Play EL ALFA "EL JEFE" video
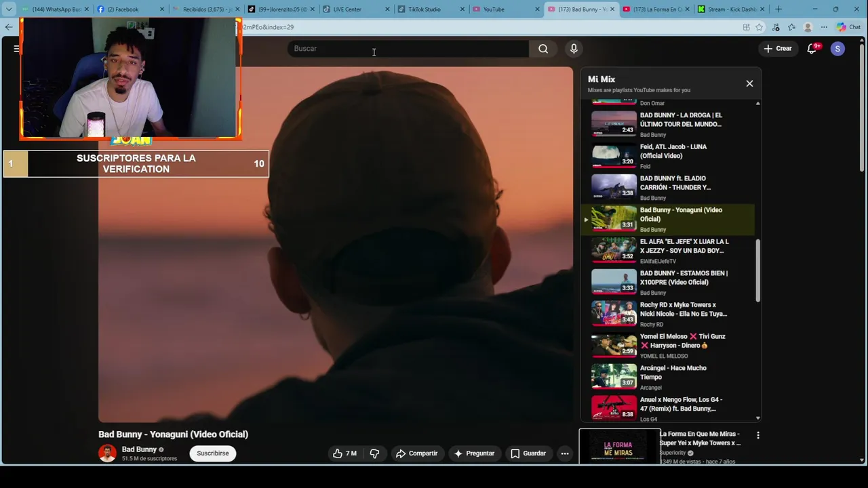The width and height of the screenshot is (868, 488). click(667, 251)
